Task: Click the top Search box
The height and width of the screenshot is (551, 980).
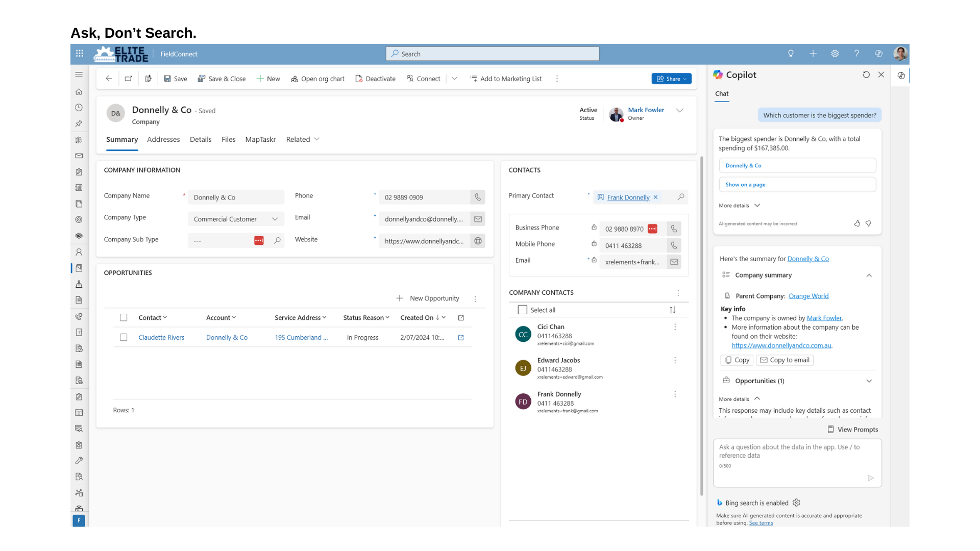Action: click(x=493, y=54)
